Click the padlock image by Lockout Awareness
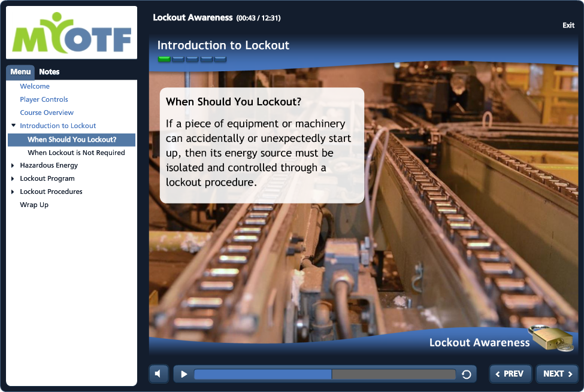This screenshot has width=584, height=392. [551, 338]
